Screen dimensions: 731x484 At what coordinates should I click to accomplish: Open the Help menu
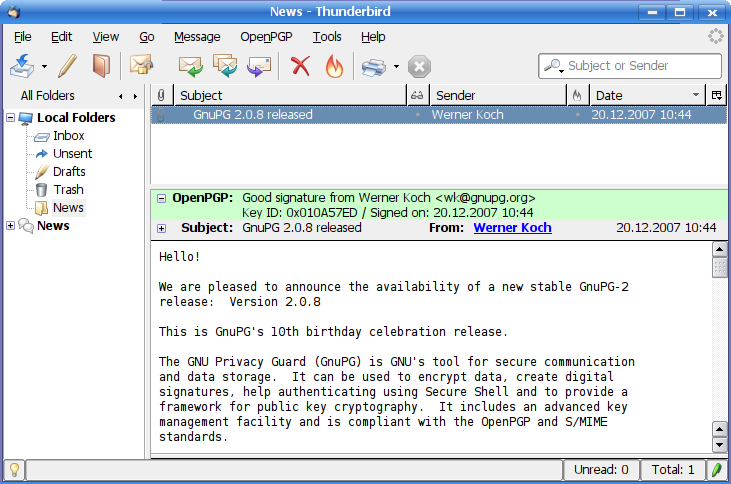tap(373, 36)
